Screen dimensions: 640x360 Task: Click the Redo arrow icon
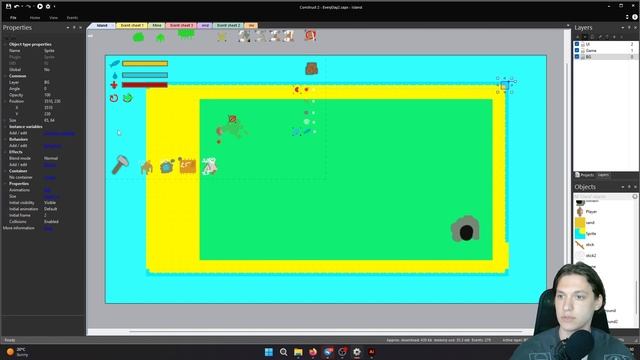point(28,7)
